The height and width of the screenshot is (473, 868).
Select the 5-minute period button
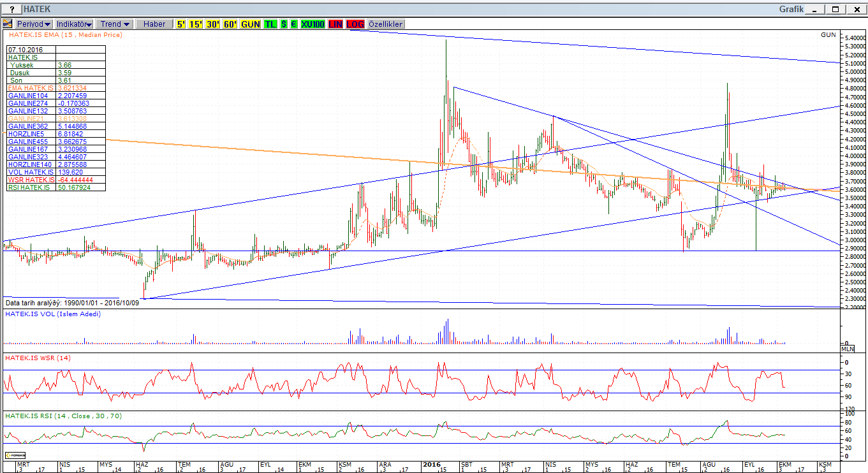point(181,24)
